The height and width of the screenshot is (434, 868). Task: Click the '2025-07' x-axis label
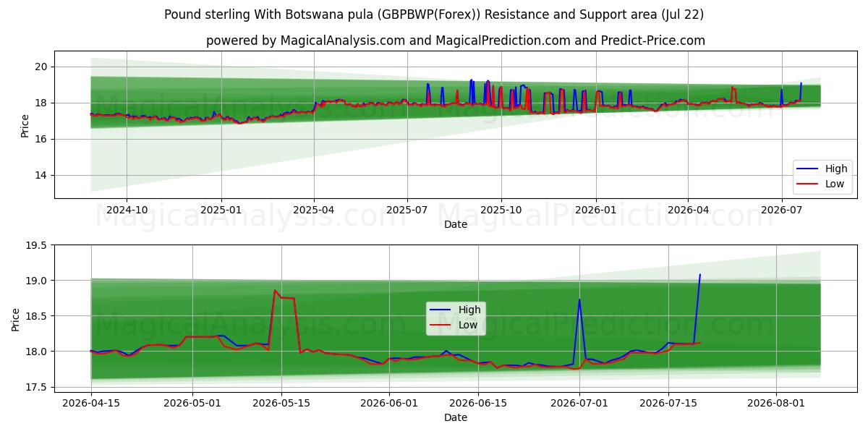(x=407, y=210)
